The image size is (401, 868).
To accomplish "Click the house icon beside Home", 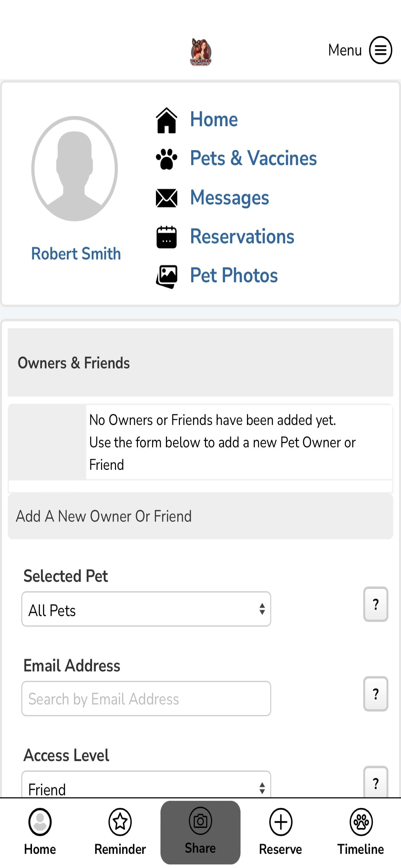I will pos(167,120).
